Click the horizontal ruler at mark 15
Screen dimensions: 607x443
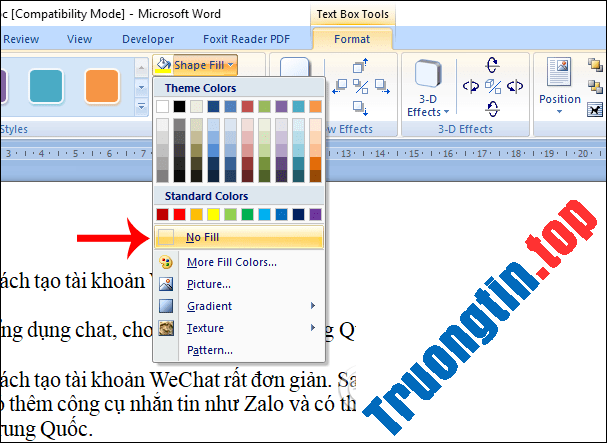click(x=414, y=154)
